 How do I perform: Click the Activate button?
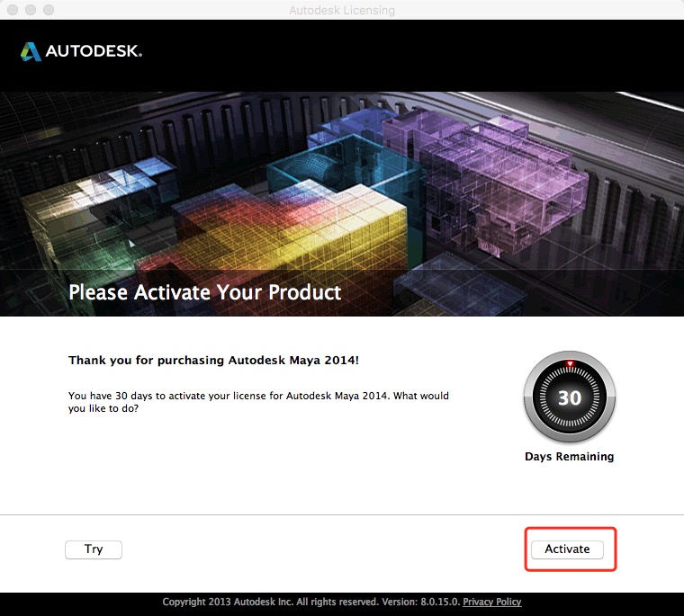pyautogui.click(x=567, y=549)
